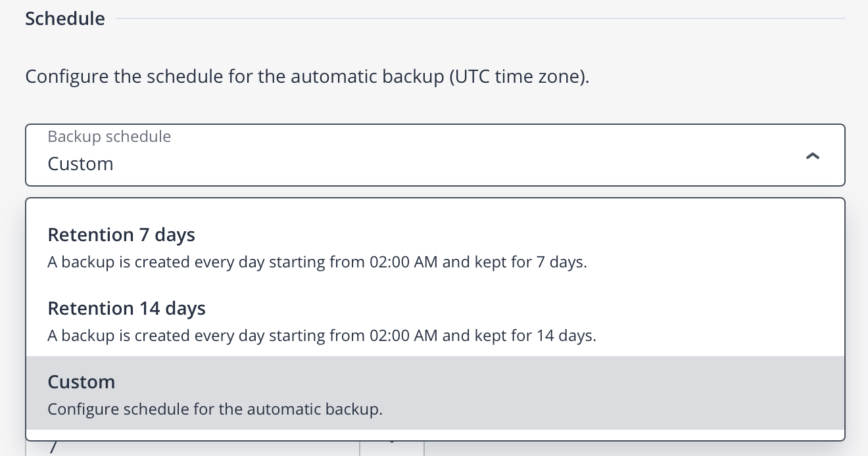Viewport: 868px width, 456px height.
Task: Click the Schedule section heading
Action: tap(65, 18)
